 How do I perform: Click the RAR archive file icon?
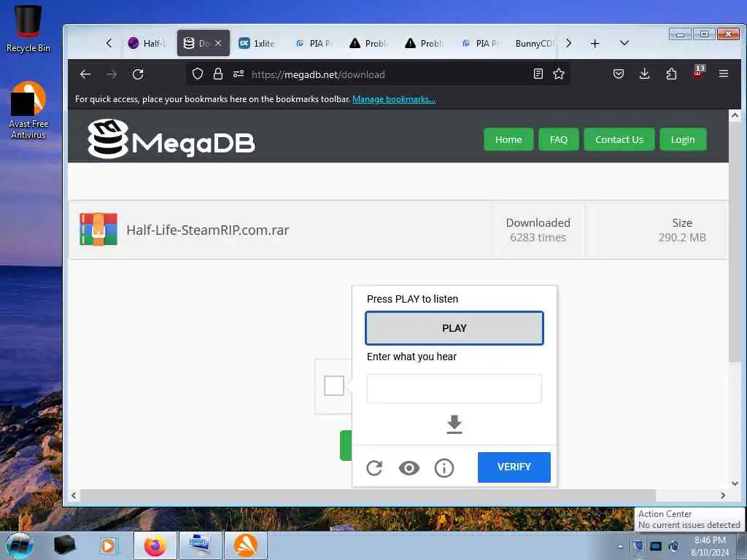[98, 230]
